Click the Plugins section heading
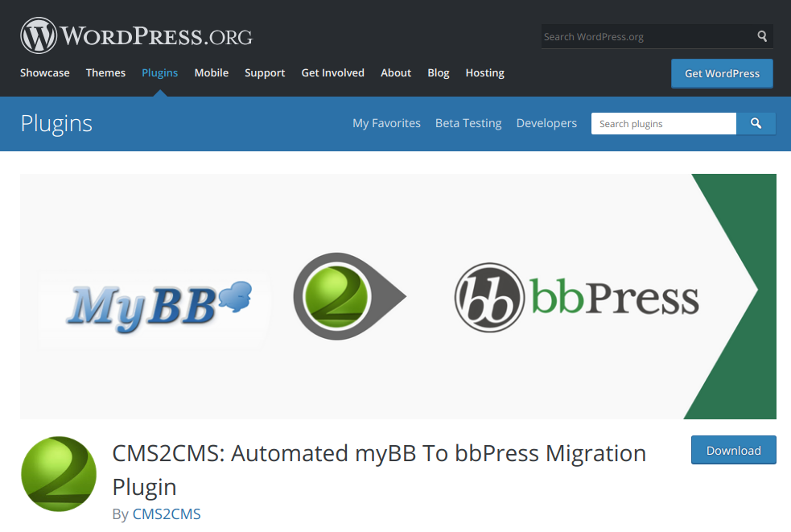The image size is (791, 532). click(56, 124)
